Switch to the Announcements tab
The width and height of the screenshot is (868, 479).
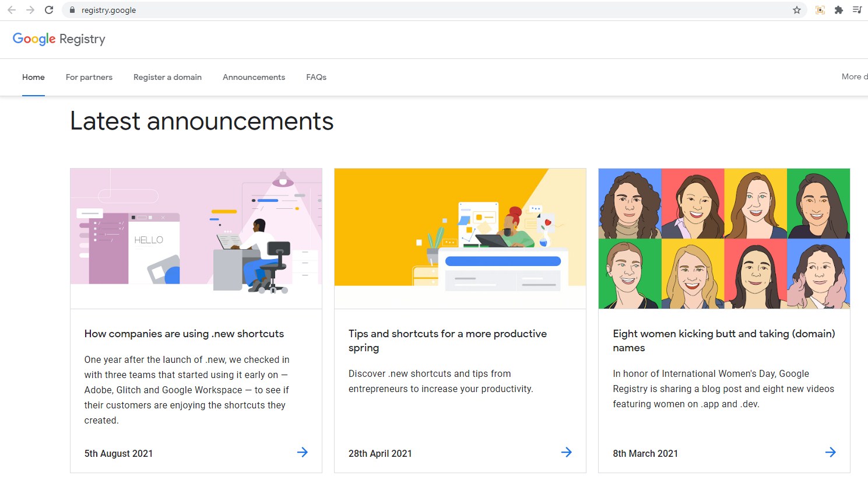click(x=254, y=77)
